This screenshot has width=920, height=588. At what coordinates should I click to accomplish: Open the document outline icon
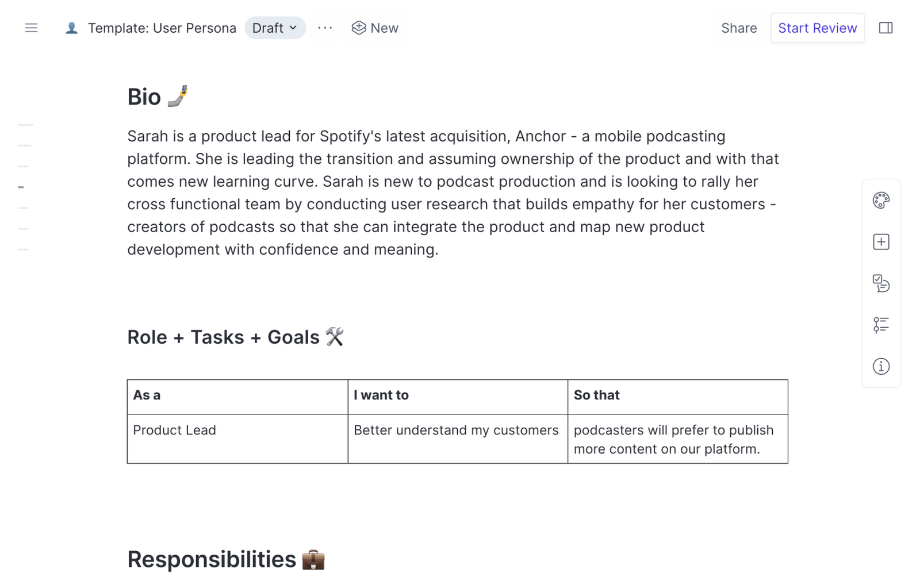click(881, 325)
